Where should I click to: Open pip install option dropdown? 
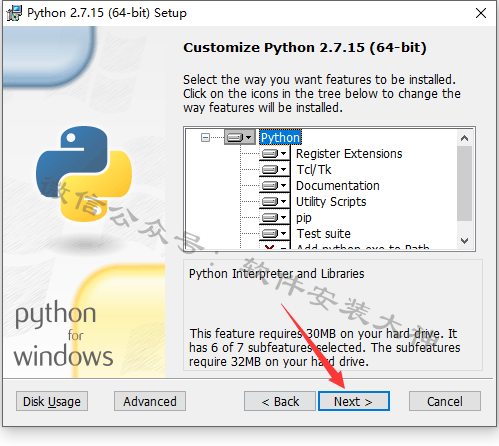coord(274,217)
